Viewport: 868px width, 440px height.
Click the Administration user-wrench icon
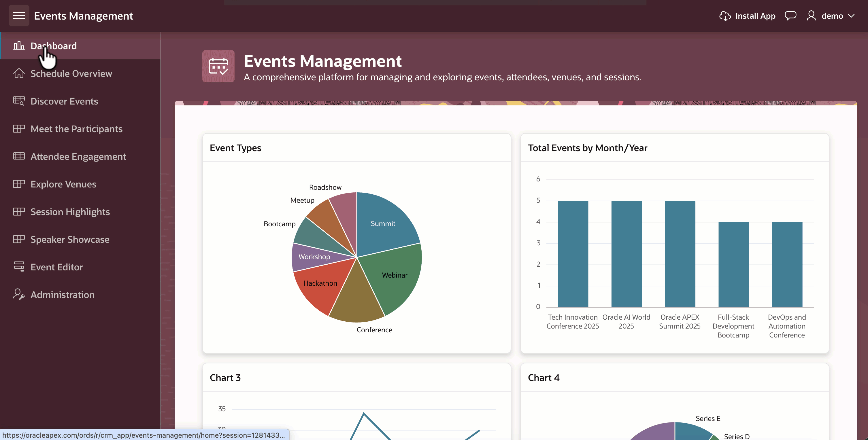[19, 294]
